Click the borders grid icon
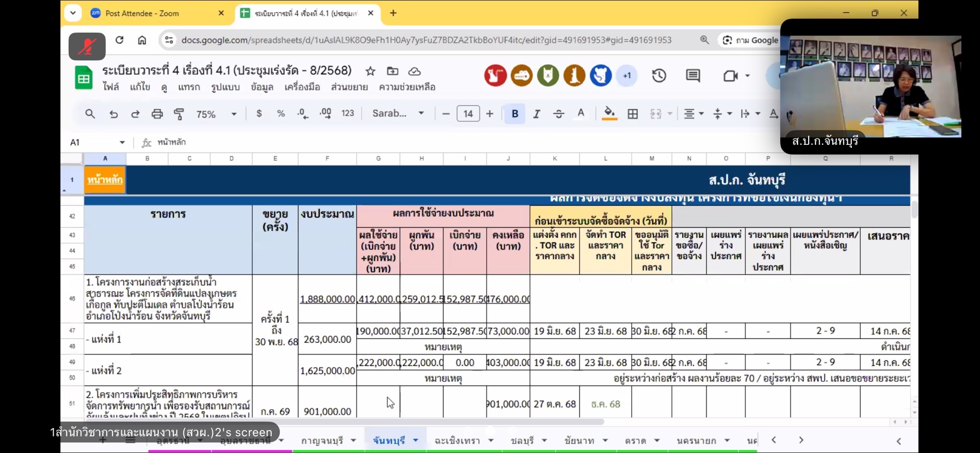980x453 pixels. tap(633, 114)
